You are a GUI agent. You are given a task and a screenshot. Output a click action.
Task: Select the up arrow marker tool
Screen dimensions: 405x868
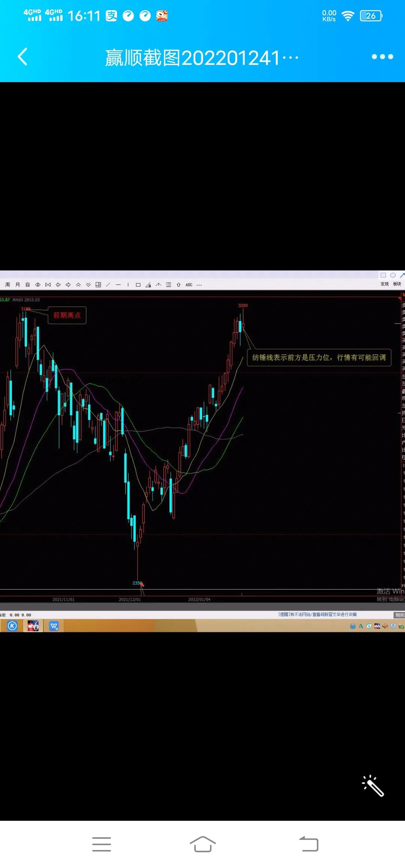[x=178, y=285]
